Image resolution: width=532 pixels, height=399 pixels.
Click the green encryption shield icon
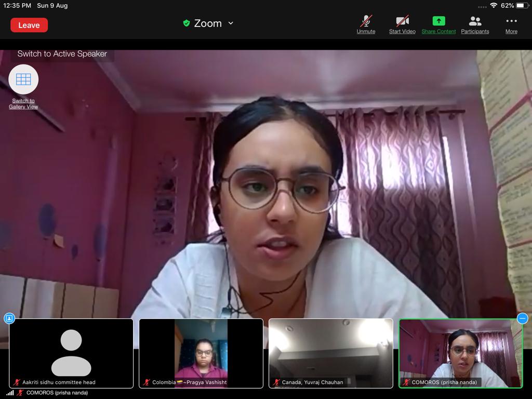(x=187, y=23)
